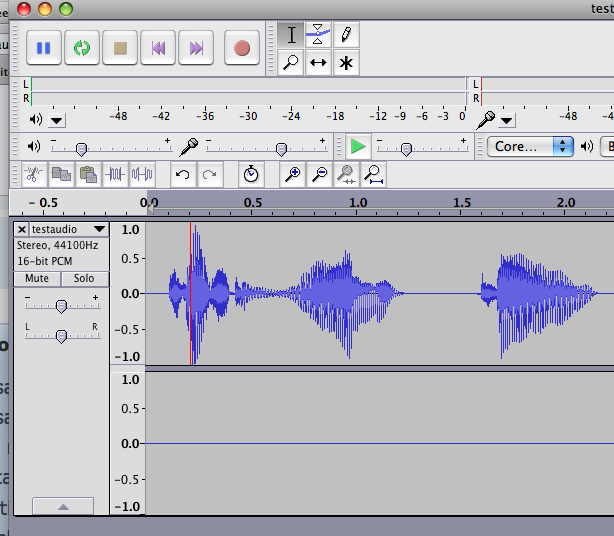Screen dimensions: 614x536
Task: Click the microphone icon by the recording meter
Action: point(486,120)
